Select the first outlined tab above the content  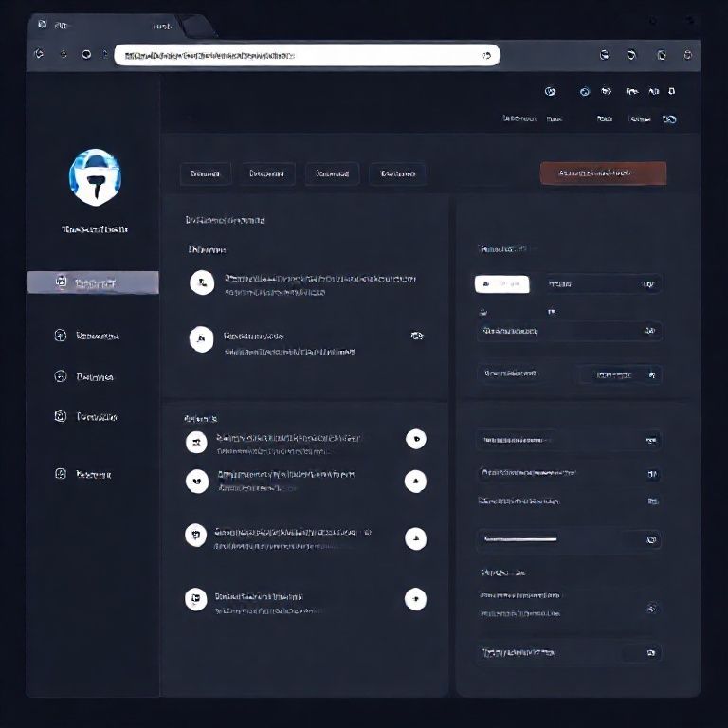(x=206, y=173)
